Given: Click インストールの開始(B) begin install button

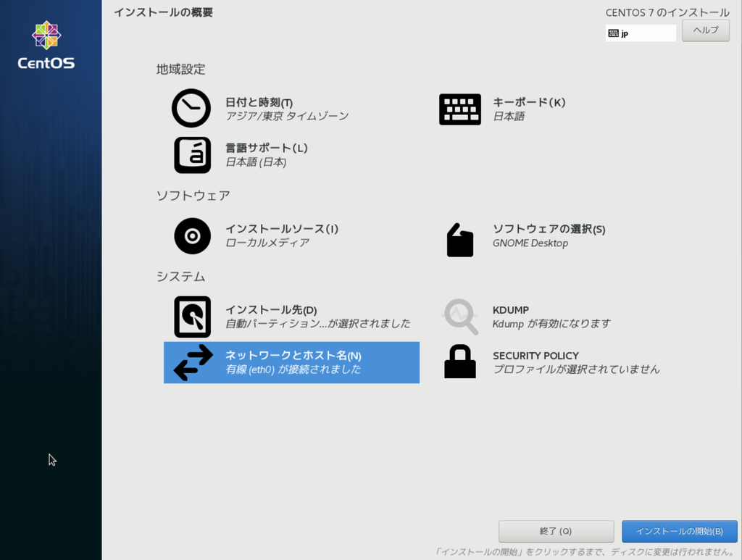Looking at the screenshot, I should pyautogui.click(x=680, y=531).
